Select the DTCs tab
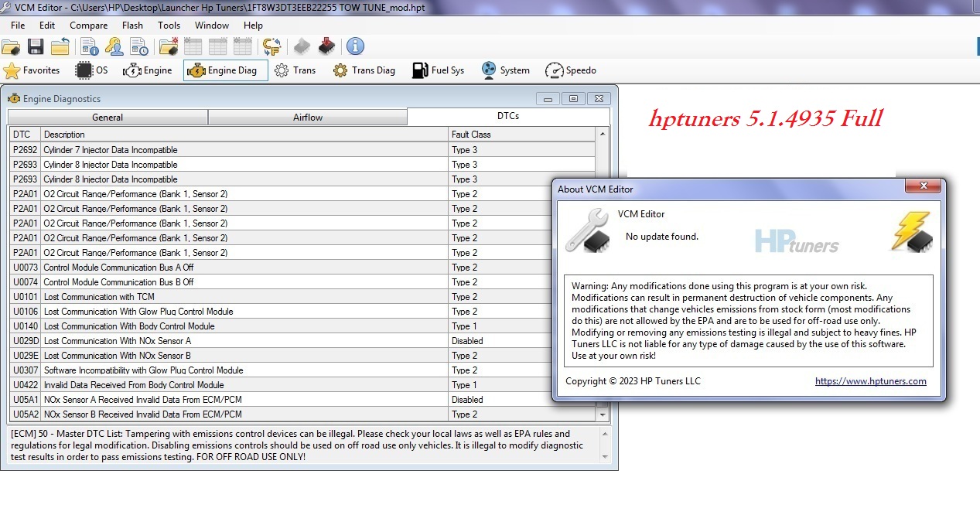Screen dimensions: 980x532 tap(508, 117)
